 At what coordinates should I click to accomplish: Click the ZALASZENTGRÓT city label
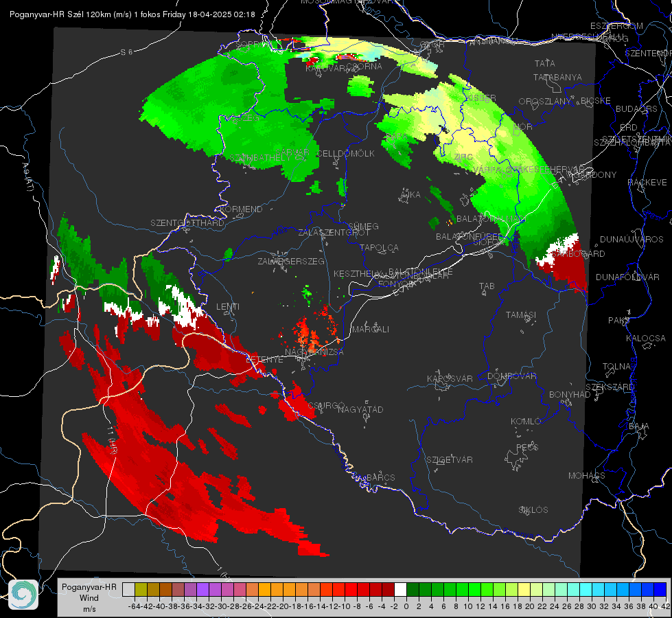tap(334, 233)
